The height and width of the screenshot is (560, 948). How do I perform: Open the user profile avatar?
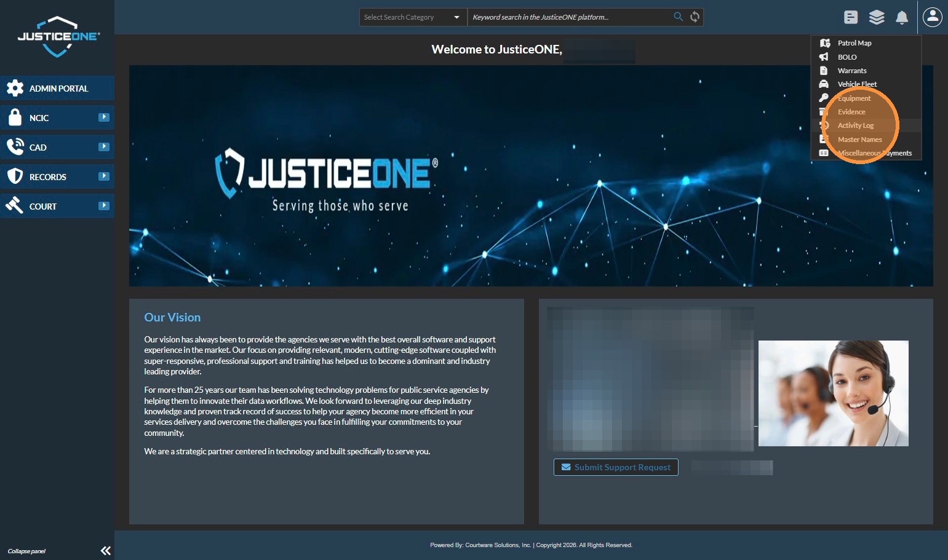[x=933, y=17]
